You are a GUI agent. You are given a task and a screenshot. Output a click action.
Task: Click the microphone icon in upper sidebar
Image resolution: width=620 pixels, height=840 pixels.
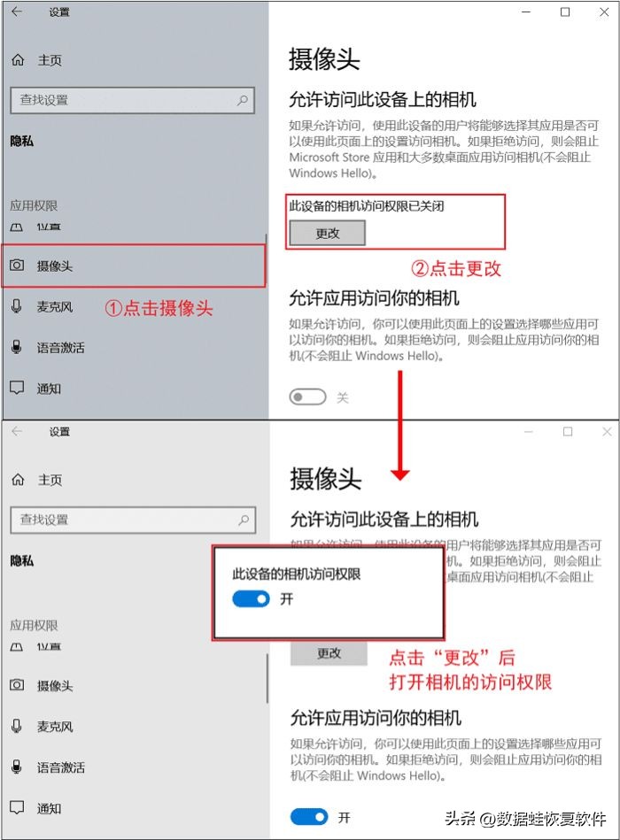coord(17,306)
